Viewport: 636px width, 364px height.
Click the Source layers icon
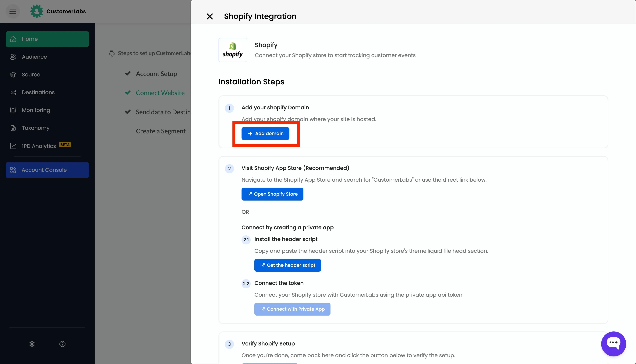(x=13, y=75)
